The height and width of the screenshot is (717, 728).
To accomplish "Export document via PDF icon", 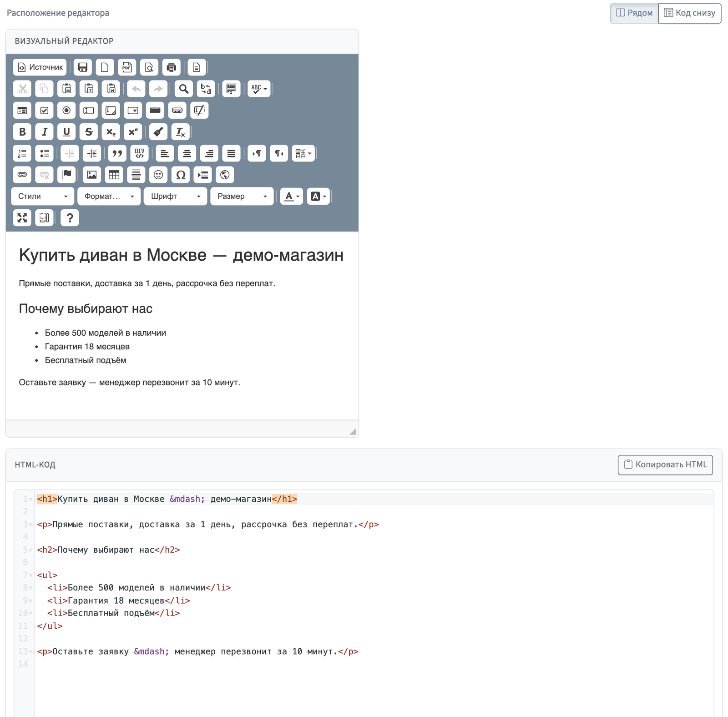I will 127,67.
